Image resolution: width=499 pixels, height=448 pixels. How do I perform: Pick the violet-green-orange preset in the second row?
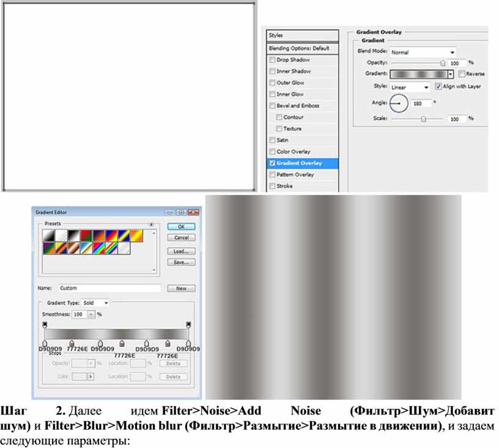click(x=49, y=248)
